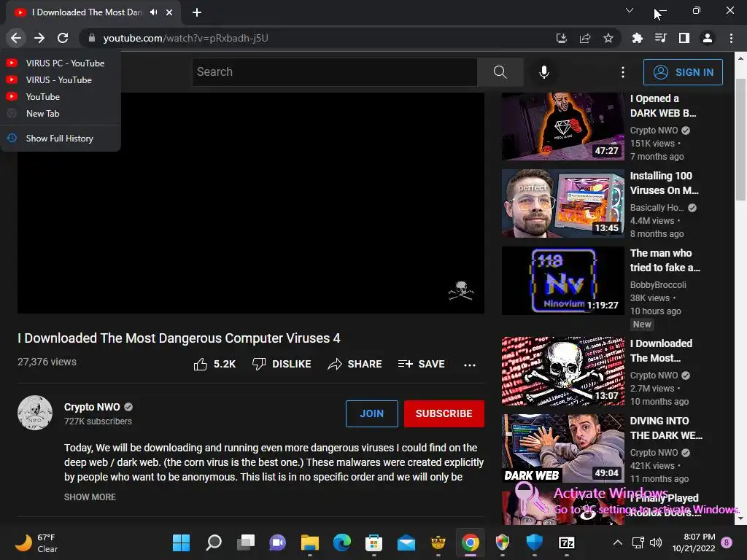The image size is (747, 560).
Task: Click the install app icon in address bar
Action: [x=562, y=38]
